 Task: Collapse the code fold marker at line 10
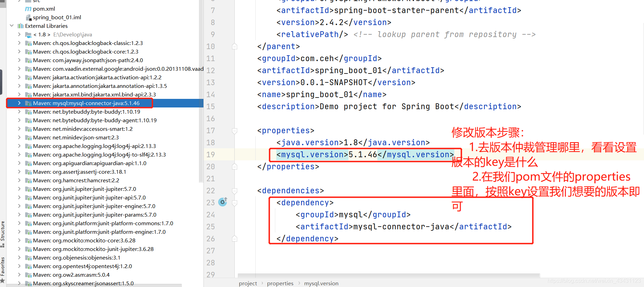234,46
